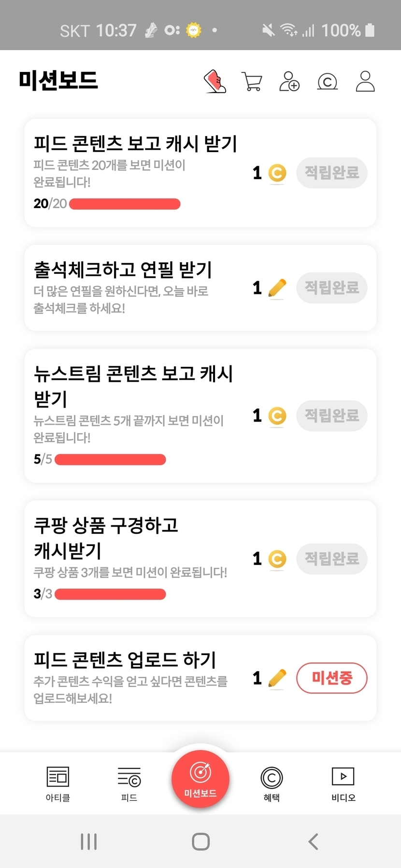Tap the pencil icon on attendance mission

[277, 288]
